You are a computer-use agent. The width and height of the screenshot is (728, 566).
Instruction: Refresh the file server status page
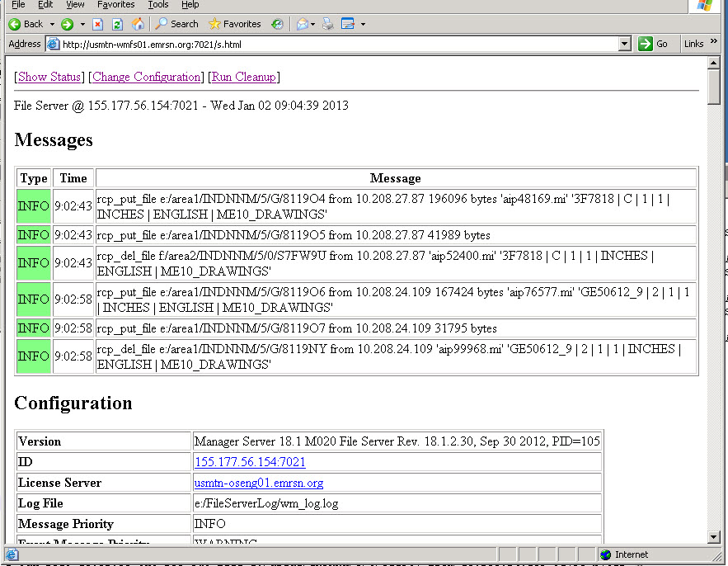(x=115, y=23)
